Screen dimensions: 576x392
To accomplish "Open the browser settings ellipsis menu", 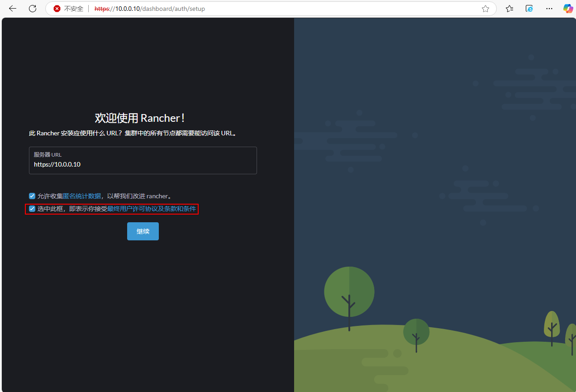I will [x=549, y=9].
